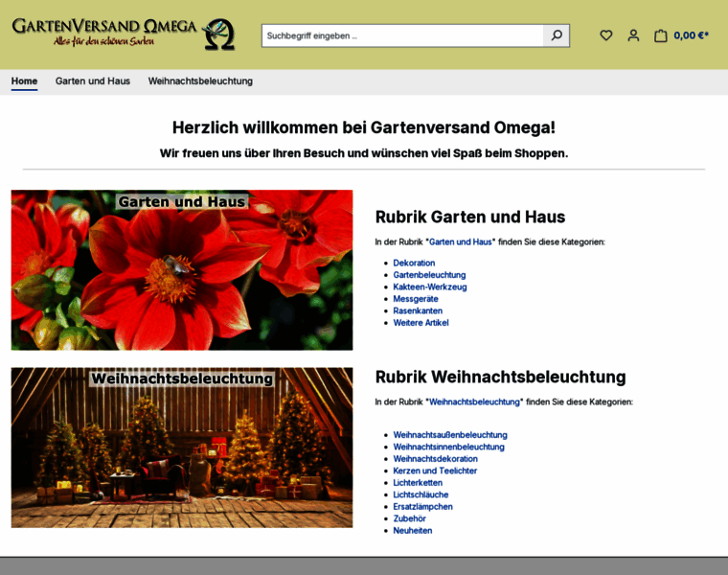Follow inline "Garten und Haus" rubric link
The width and height of the screenshot is (728, 575).
coord(460,242)
